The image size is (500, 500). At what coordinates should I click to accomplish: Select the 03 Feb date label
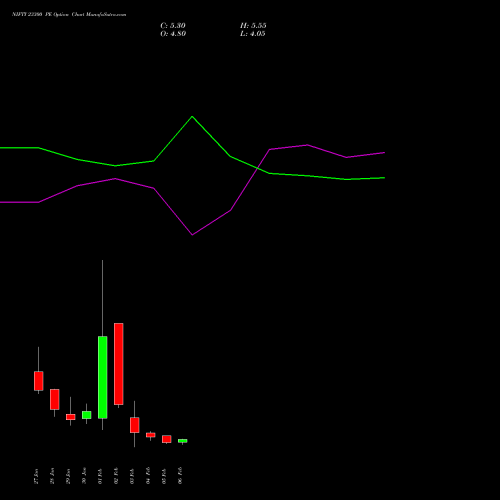(x=132, y=476)
